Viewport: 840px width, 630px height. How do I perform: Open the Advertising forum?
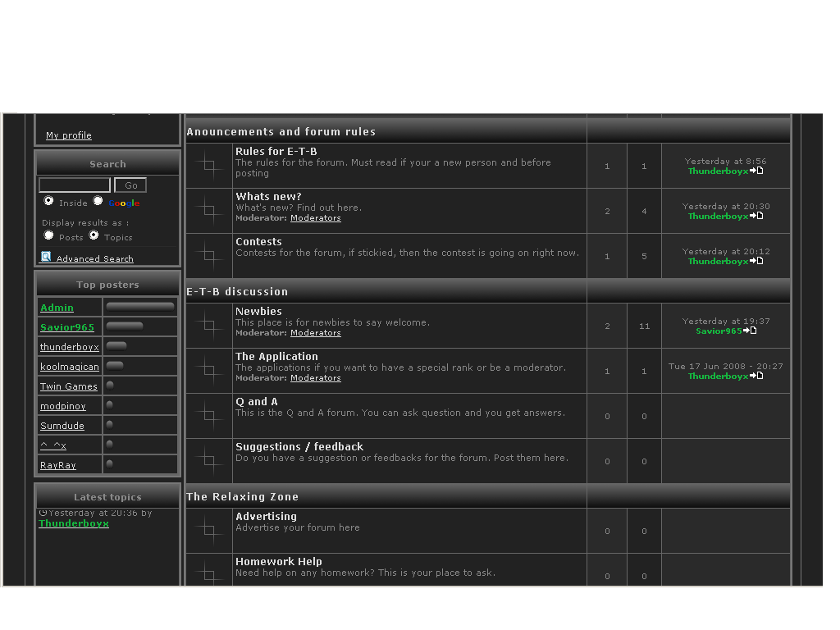[x=267, y=517]
